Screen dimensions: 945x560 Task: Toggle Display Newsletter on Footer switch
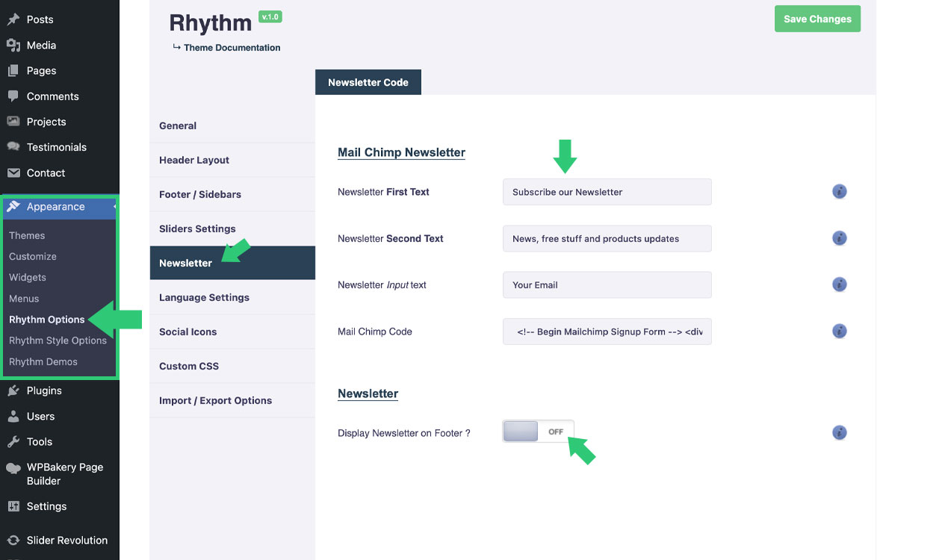tap(538, 432)
